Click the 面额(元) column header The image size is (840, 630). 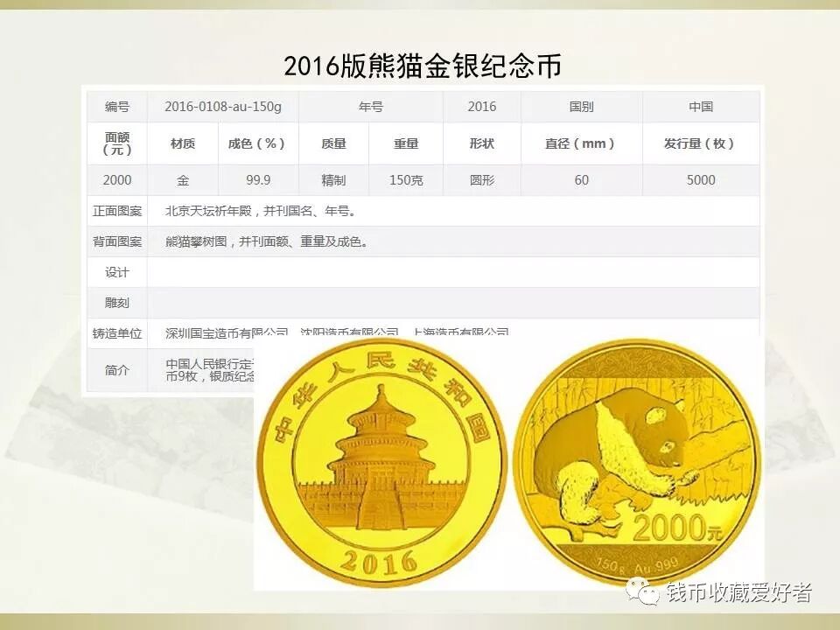(116, 143)
